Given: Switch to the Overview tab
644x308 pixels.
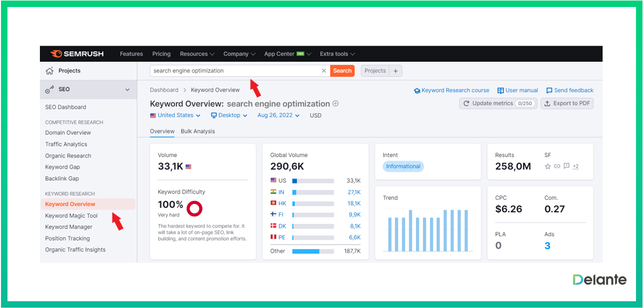Looking at the screenshot, I should (162, 131).
